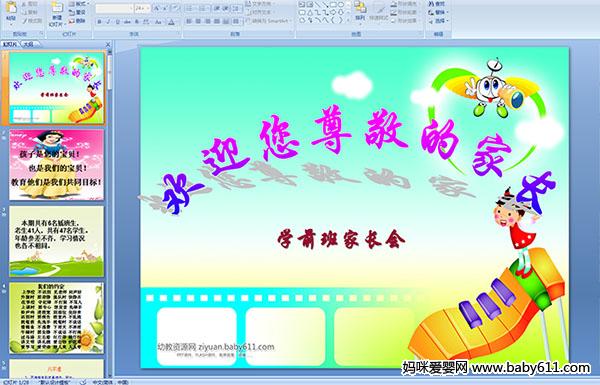Select slide 3 thumbnail with green hills
Viewport: 600px width, 385px height.
click(x=56, y=241)
